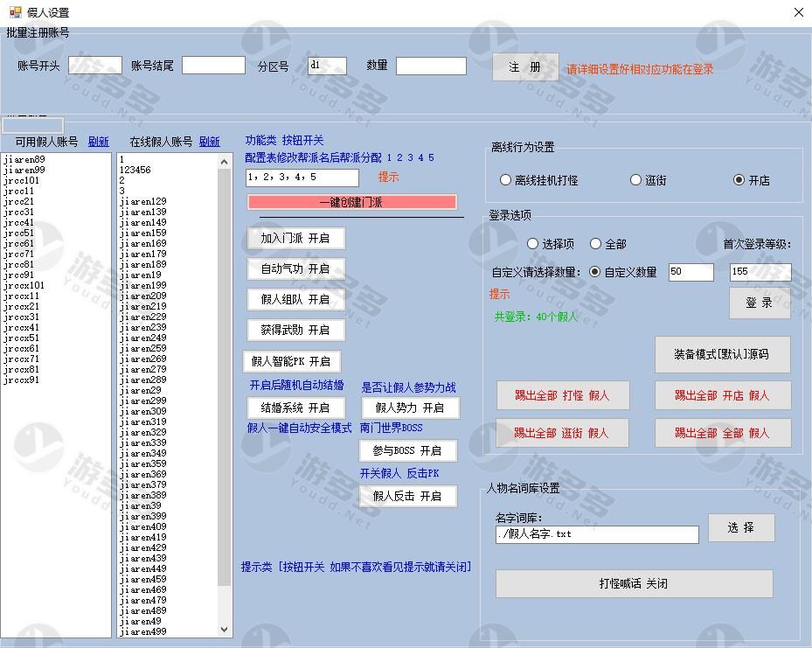Click online list scrollbar up arrow
The width and height of the screenshot is (812, 648).
click(x=225, y=162)
